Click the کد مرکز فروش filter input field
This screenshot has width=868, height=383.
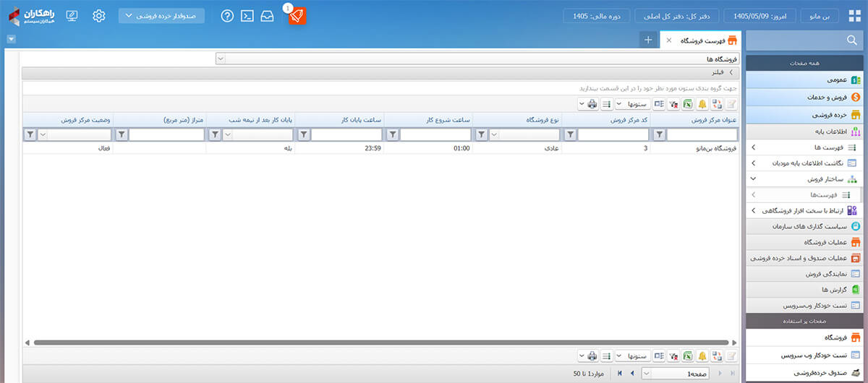pyautogui.click(x=613, y=134)
